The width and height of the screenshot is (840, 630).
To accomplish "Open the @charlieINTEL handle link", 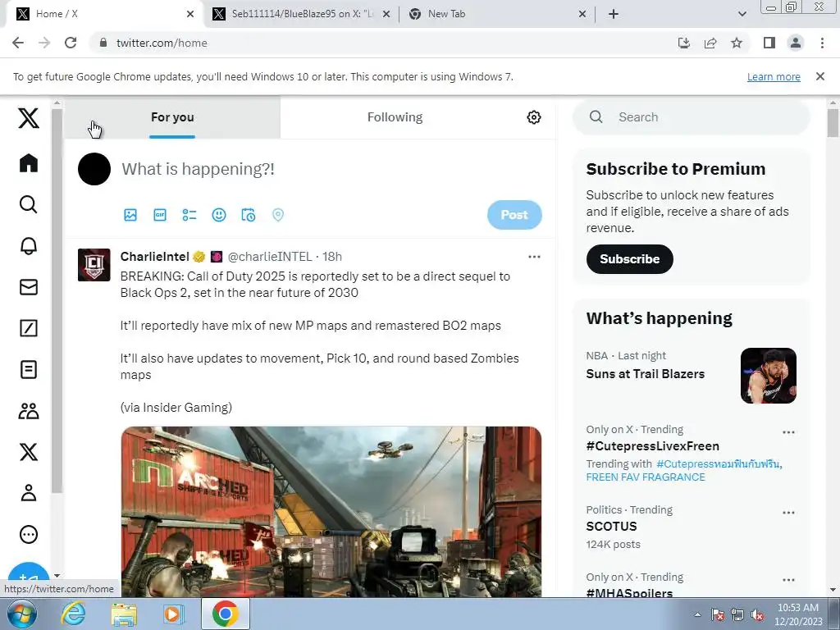I will (269, 257).
